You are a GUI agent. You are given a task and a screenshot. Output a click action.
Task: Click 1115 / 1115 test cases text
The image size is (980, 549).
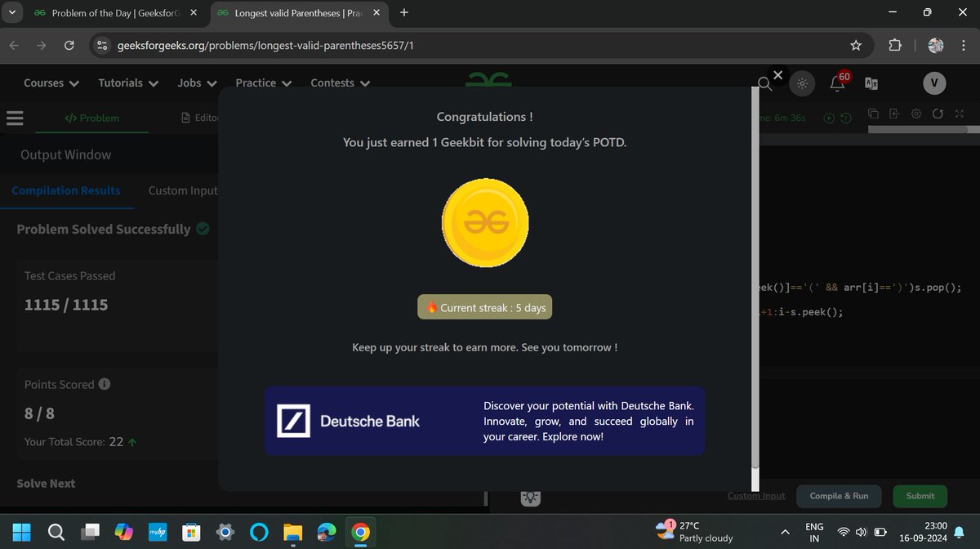(66, 305)
